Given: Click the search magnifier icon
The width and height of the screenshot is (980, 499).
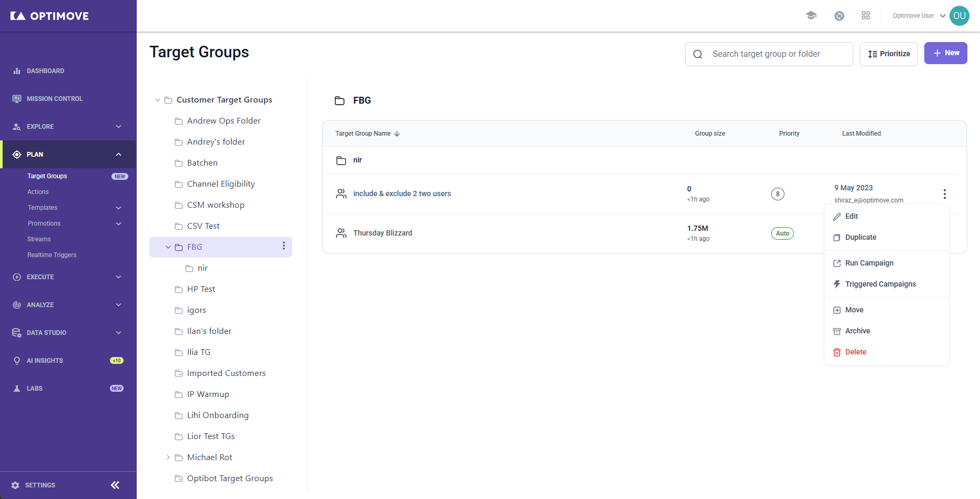Looking at the screenshot, I should click(698, 54).
